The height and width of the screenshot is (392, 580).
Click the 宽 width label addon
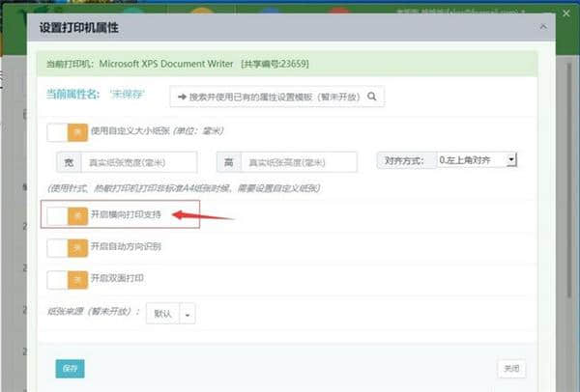pyautogui.click(x=68, y=162)
